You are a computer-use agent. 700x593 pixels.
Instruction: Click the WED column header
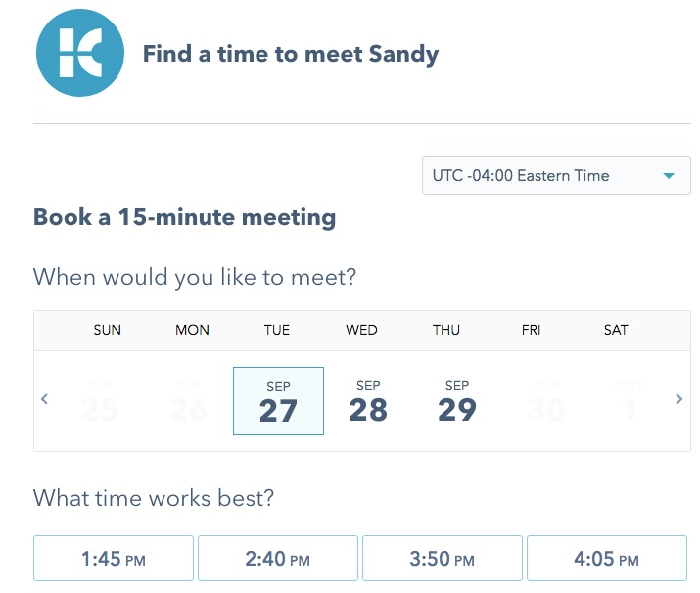pyautogui.click(x=361, y=330)
